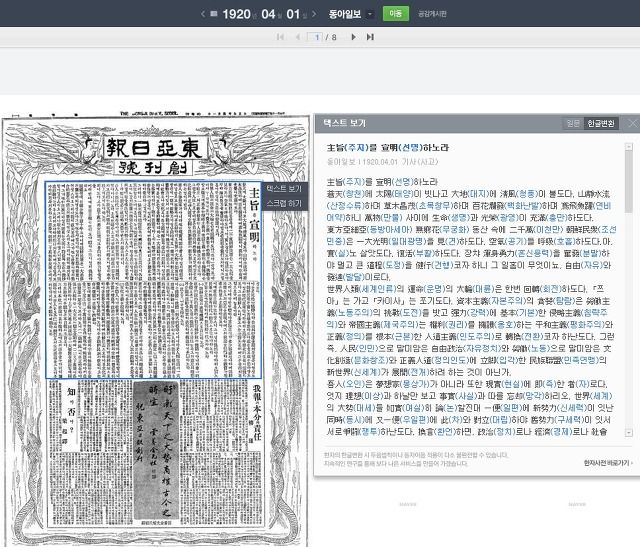The image size is (640, 547).
Task: Click the (태양) hanja reading link
Action: pyautogui.click(x=400, y=194)
